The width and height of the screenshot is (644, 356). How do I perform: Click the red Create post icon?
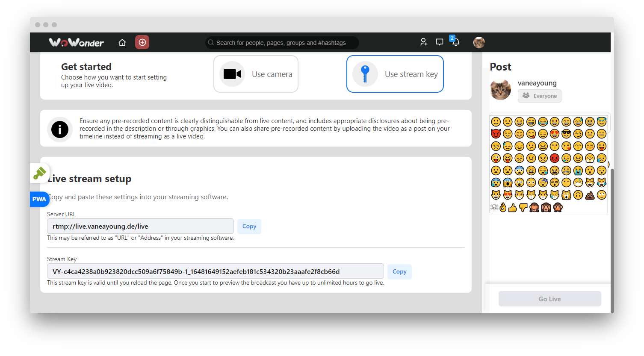[x=142, y=42]
